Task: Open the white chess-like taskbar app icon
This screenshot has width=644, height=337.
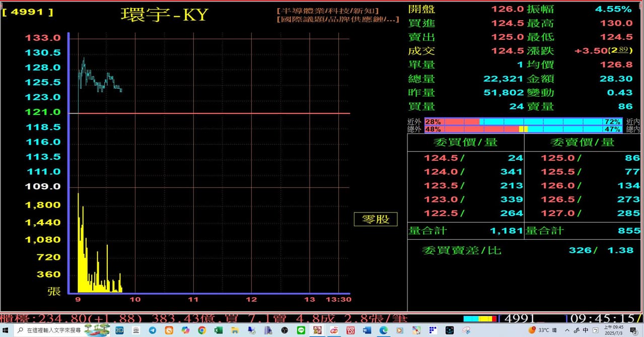Action: pos(136,331)
